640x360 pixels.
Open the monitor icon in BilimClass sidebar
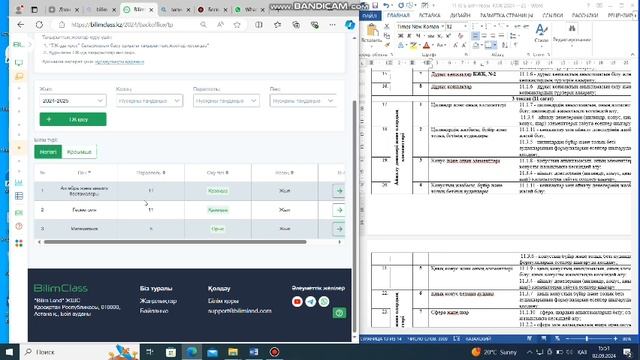click(19, 63)
